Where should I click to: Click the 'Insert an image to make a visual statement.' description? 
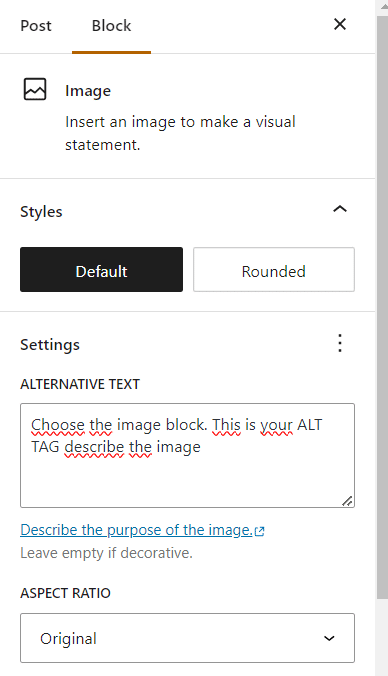tap(180, 133)
